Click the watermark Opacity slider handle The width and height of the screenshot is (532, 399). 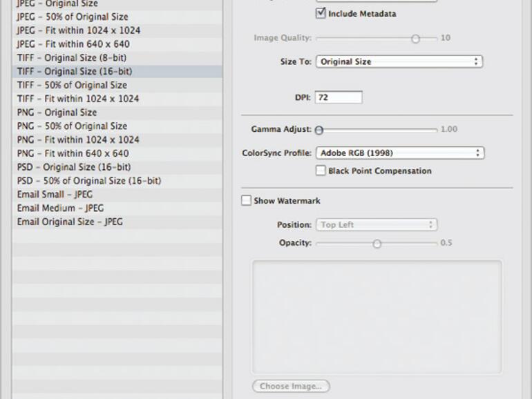point(377,244)
